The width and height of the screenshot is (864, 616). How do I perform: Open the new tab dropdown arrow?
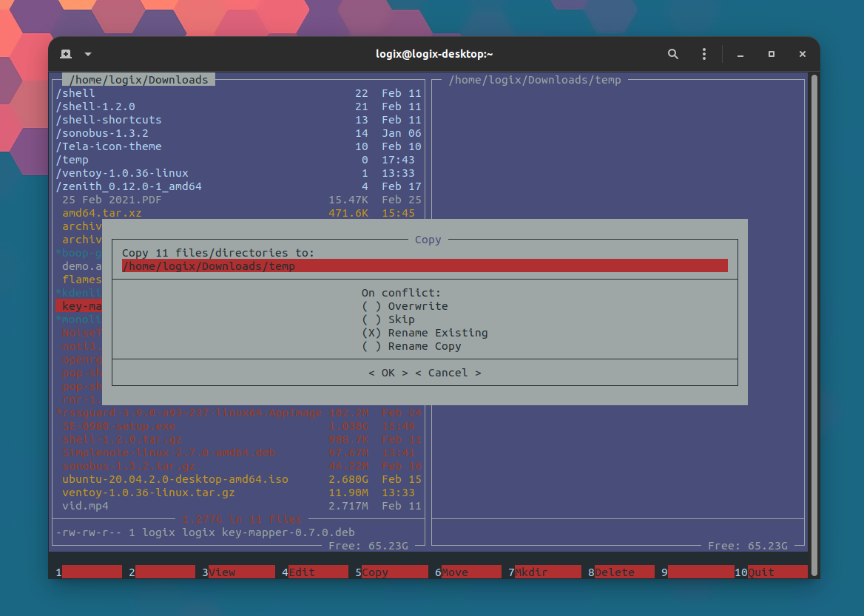click(x=87, y=53)
